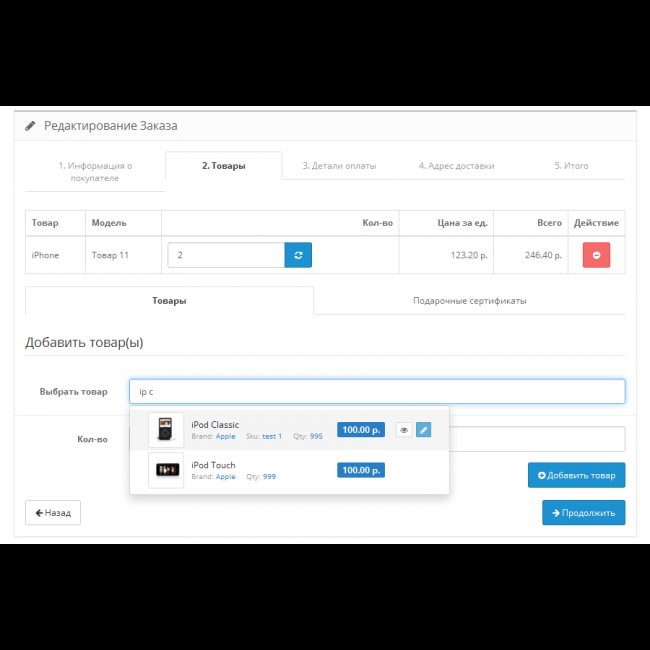Viewport: 650px width, 650px height.
Task: Focus the Выбрать товар search field
Action: (x=377, y=391)
